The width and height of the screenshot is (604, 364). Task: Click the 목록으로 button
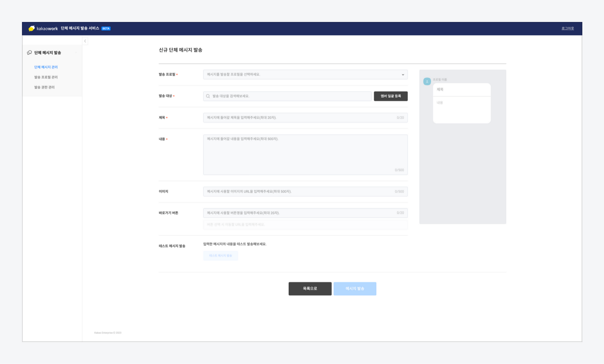point(310,289)
